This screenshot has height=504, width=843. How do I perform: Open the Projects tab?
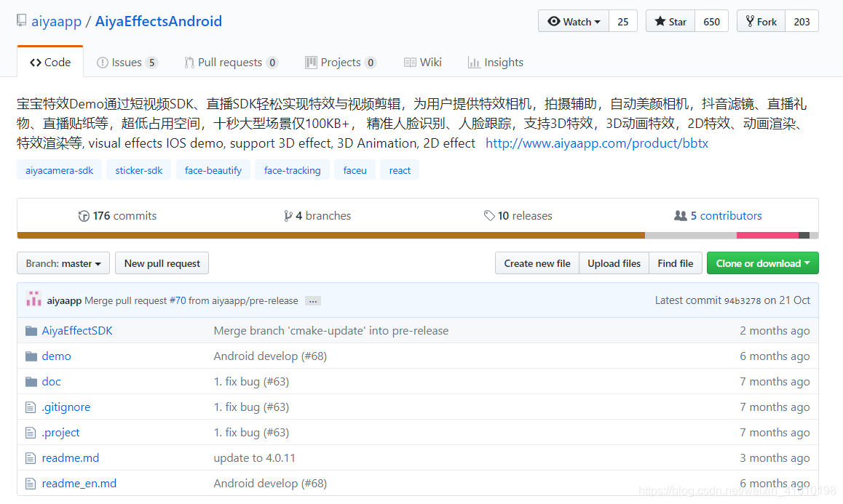[341, 63]
